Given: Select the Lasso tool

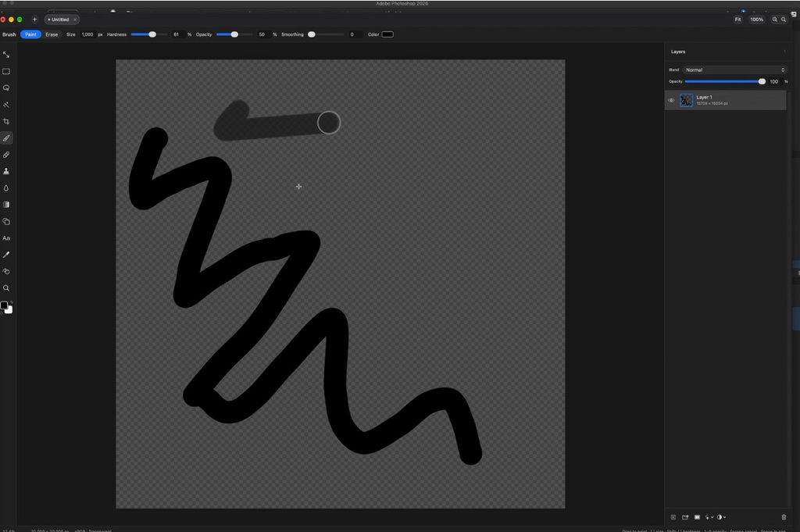Looking at the screenshot, I should point(6,87).
